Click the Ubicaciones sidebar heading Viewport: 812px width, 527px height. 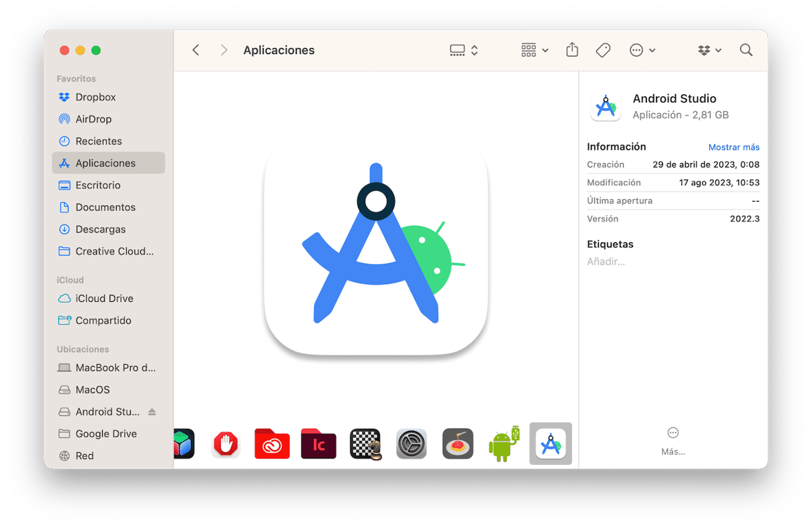[x=83, y=349]
